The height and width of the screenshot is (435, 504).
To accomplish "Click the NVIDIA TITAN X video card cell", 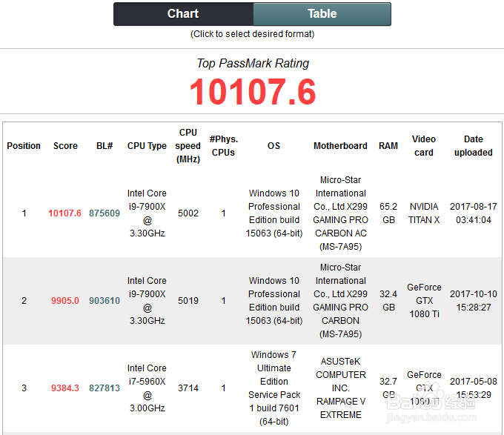I will pos(424,213).
